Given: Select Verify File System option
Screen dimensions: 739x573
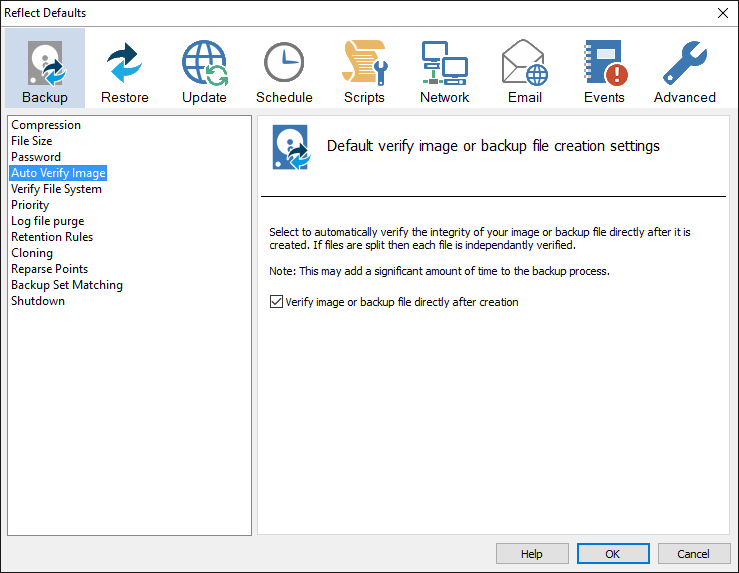Looking at the screenshot, I should point(56,189).
